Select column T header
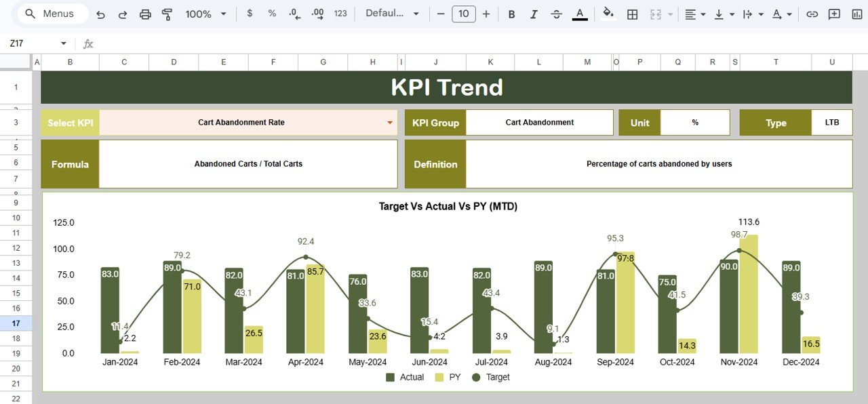868x404 pixels. (x=776, y=62)
